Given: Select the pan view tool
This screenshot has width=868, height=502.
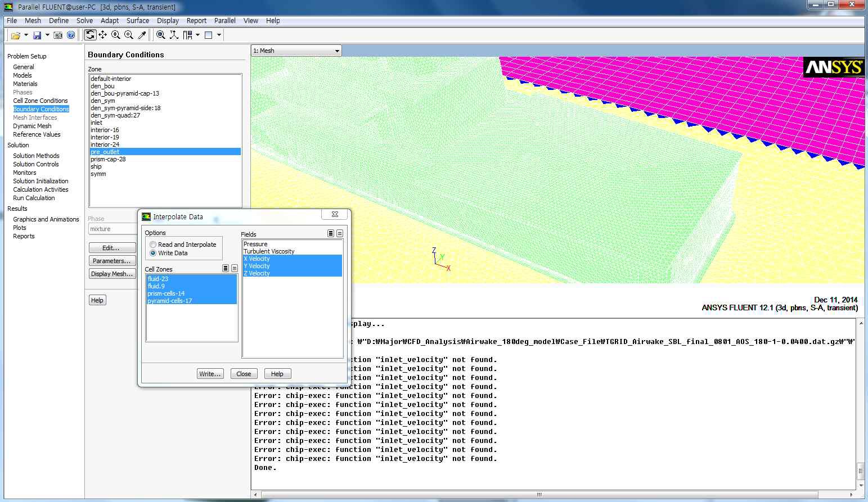Looking at the screenshot, I should coord(103,35).
